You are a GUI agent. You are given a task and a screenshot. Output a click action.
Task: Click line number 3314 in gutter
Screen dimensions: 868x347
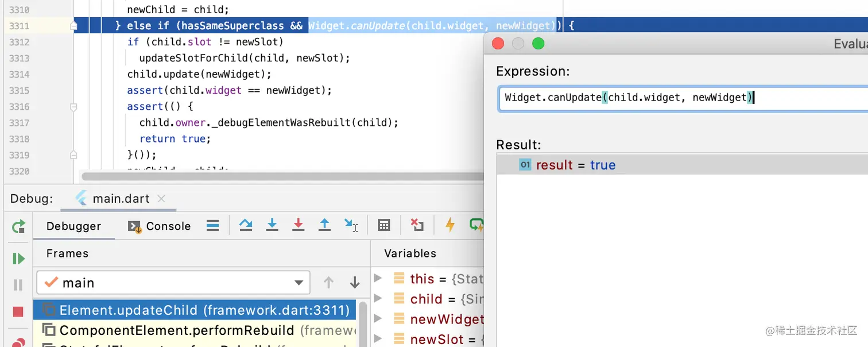pos(20,74)
